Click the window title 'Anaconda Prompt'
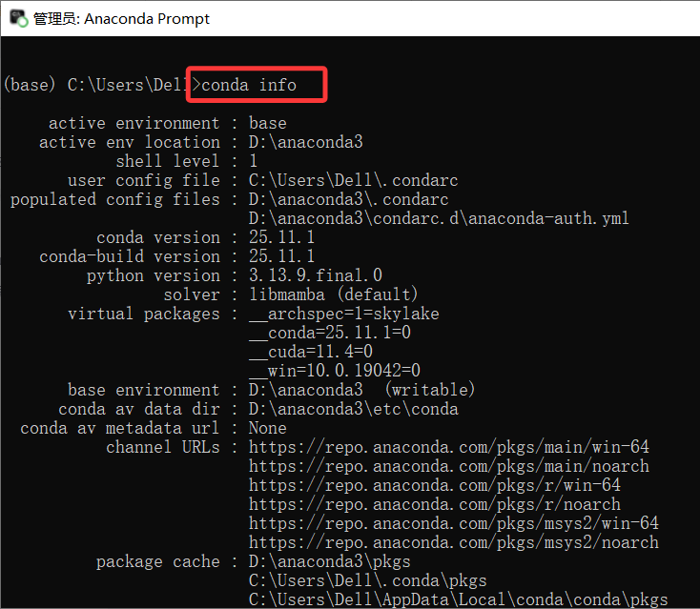This screenshot has width=700, height=609. [147, 19]
